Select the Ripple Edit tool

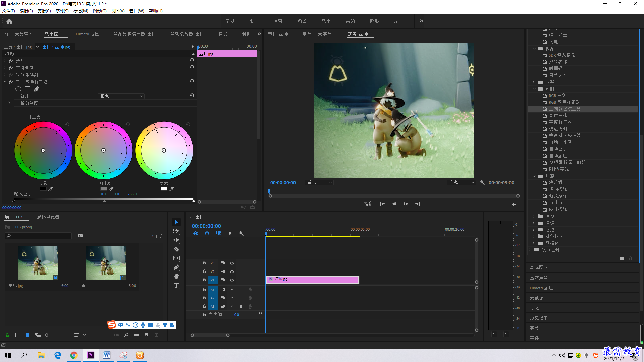tap(176, 240)
